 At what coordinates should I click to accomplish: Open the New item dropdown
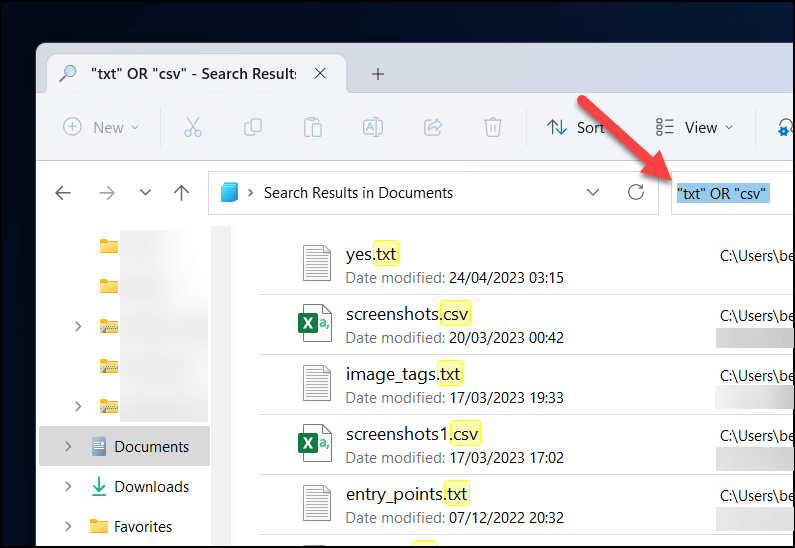click(x=102, y=127)
